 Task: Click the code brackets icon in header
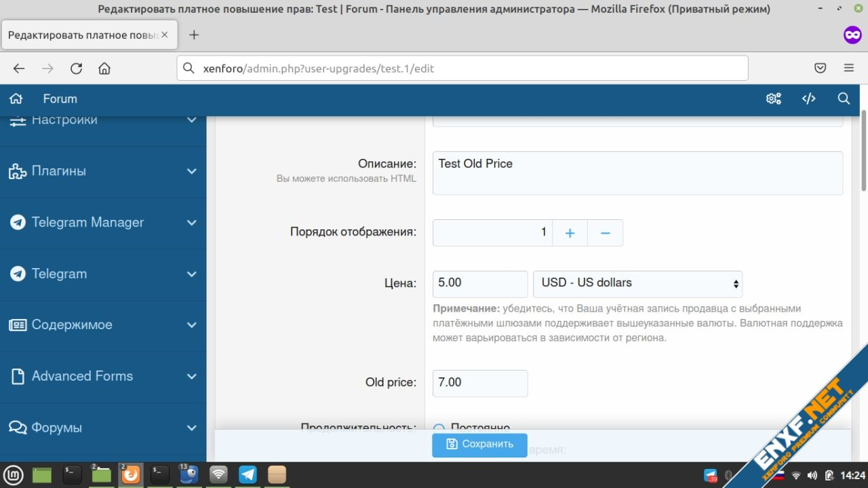pos(808,98)
